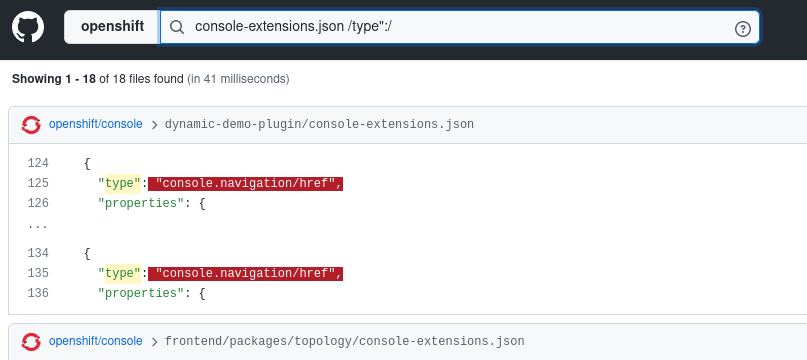Click "properties" key on line 136
The height and width of the screenshot is (360, 807).
coord(141,293)
